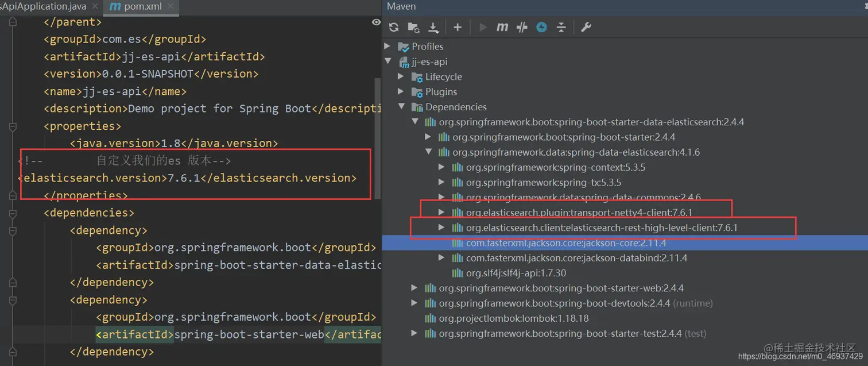Click the Profiles folder icon
The width and height of the screenshot is (868, 366).
coord(404,47)
